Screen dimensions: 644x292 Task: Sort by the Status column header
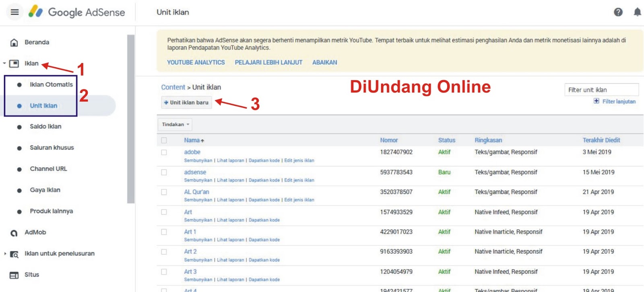point(447,140)
